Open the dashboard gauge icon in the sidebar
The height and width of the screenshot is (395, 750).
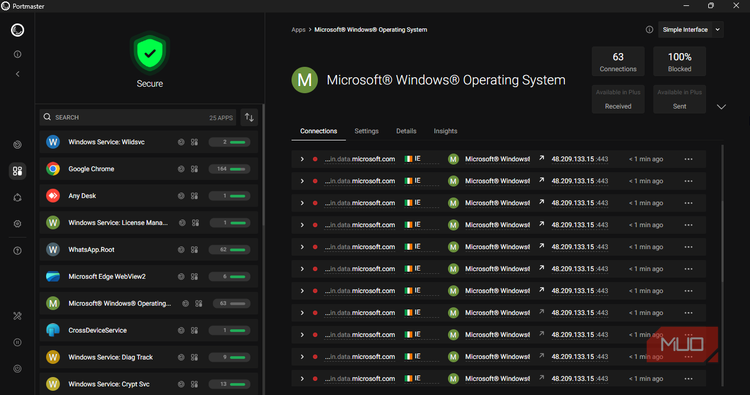17,144
